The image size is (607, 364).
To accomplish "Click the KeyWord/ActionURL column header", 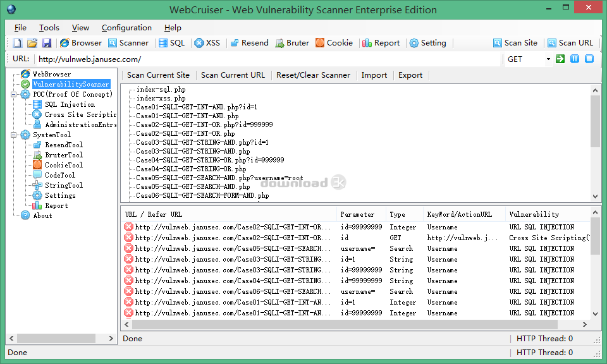I will click(x=464, y=214).
